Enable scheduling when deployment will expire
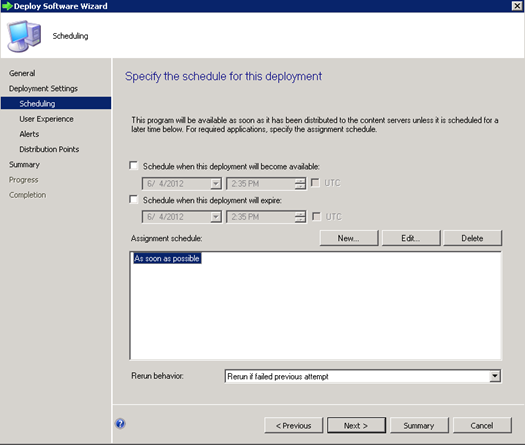The height and width of the screenshot is (445, 525). 134,200
